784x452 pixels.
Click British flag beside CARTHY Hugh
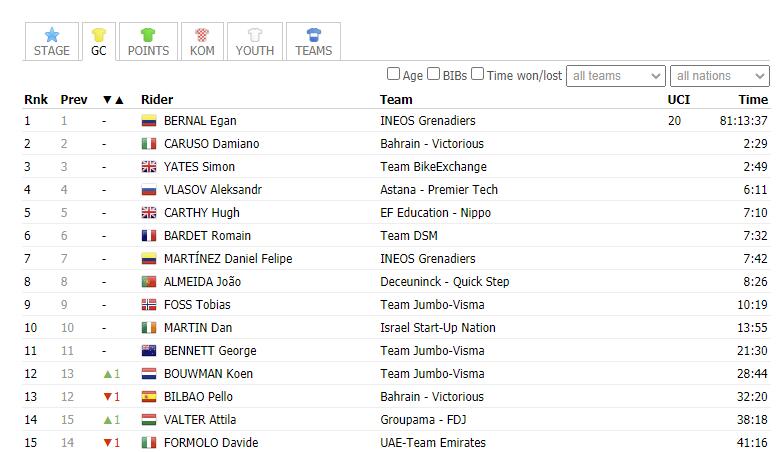click(149, 213)
